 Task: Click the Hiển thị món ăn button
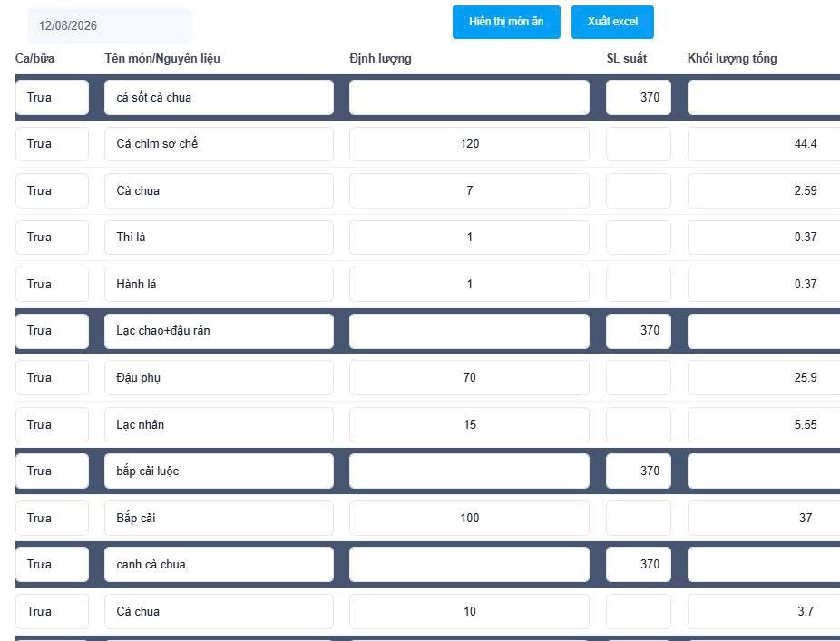506,22
